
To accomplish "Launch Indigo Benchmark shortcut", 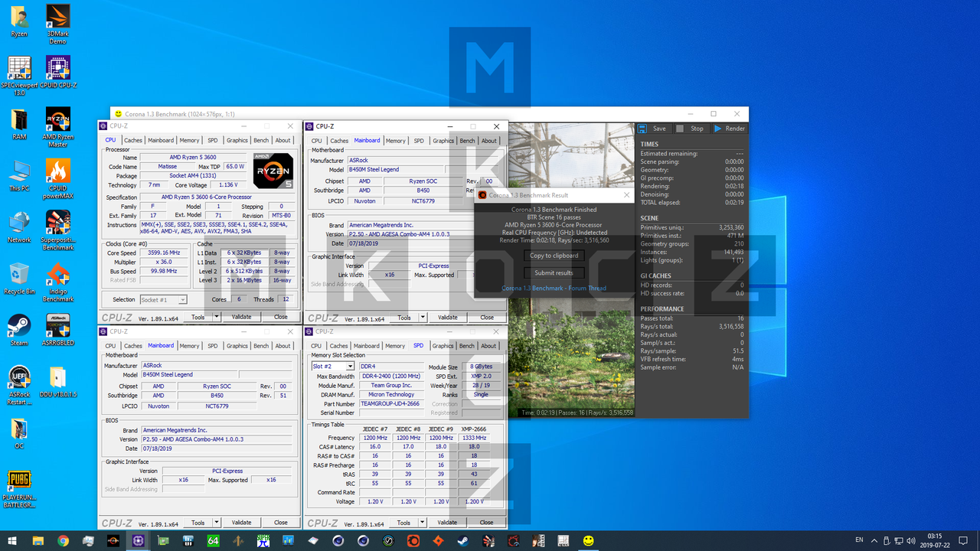I will pyautogui.click(x=58, y=282).
